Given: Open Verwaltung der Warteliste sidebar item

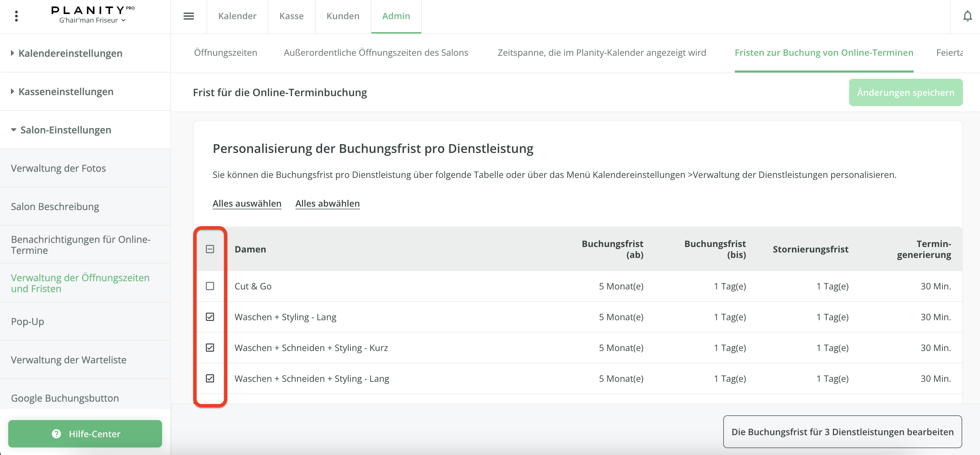Looking at the screenshot, I should point(68,360).
